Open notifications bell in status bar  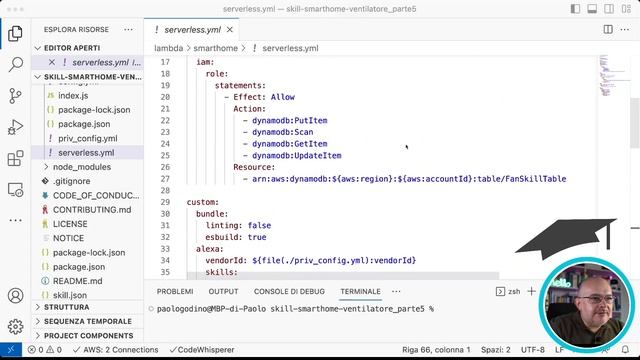click(x=625, y=350)
